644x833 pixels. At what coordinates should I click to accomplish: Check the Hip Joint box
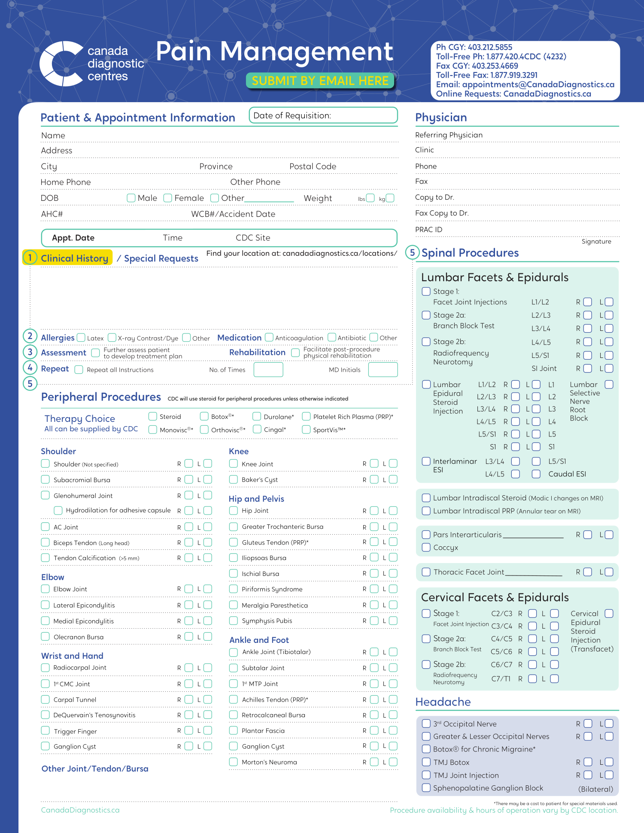click(234, 510)
